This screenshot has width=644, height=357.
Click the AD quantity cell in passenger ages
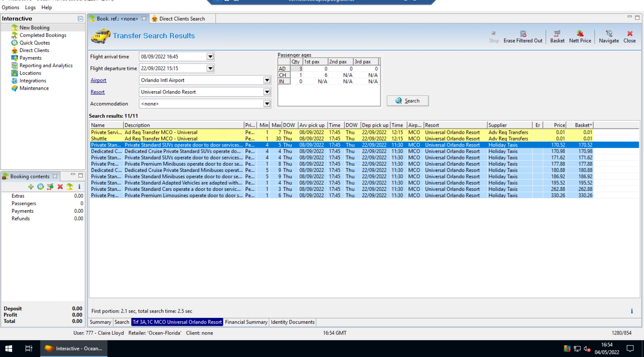(296, 69)
